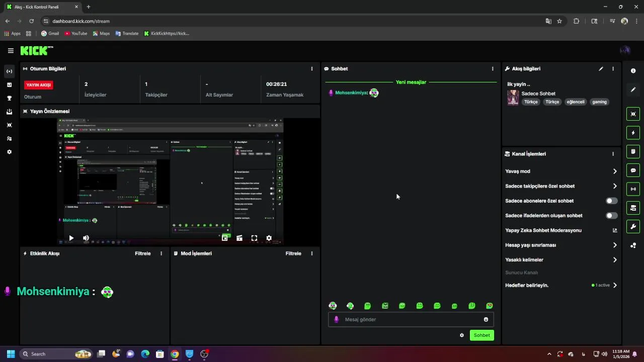644x362 pixels.
Task: Open Oturum Bilgileri three-dot menu
Action: click(x=311, y=69)
